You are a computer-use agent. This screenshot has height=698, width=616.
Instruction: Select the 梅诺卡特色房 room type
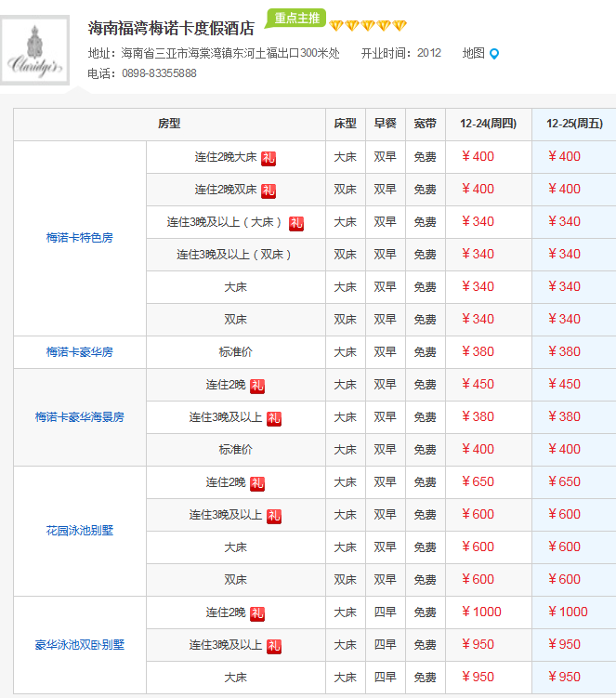pos(80,238)
